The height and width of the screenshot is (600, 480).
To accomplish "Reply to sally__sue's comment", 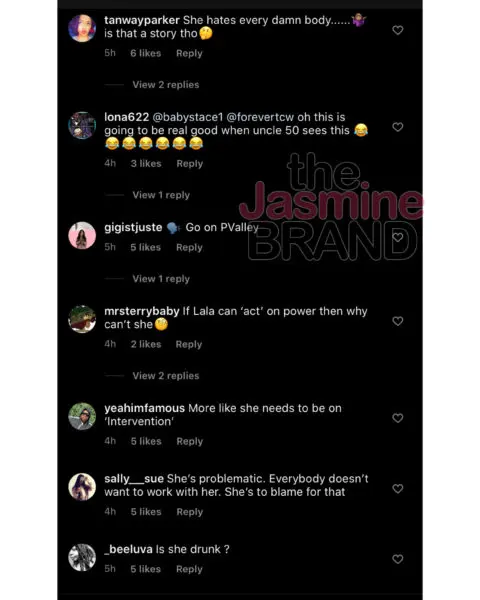I will pos(189,512).
